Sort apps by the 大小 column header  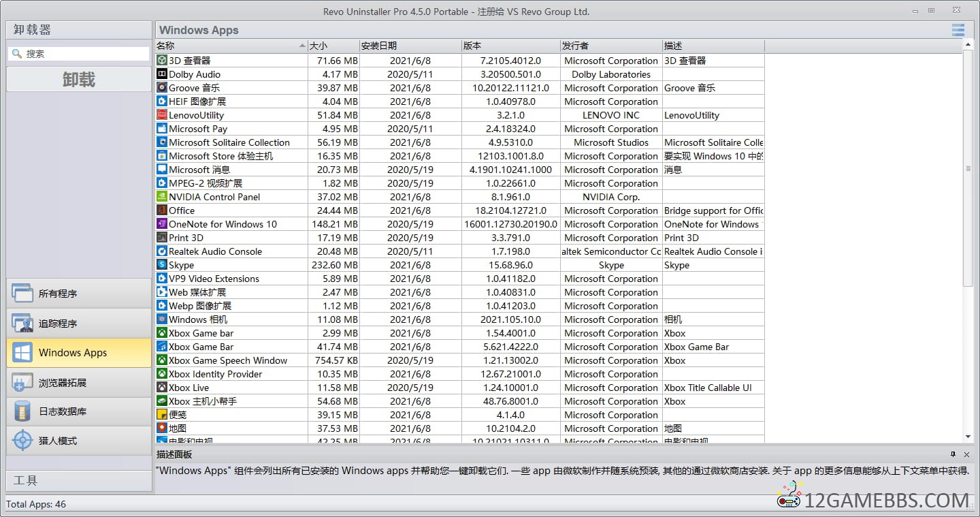tap(333, 46)
